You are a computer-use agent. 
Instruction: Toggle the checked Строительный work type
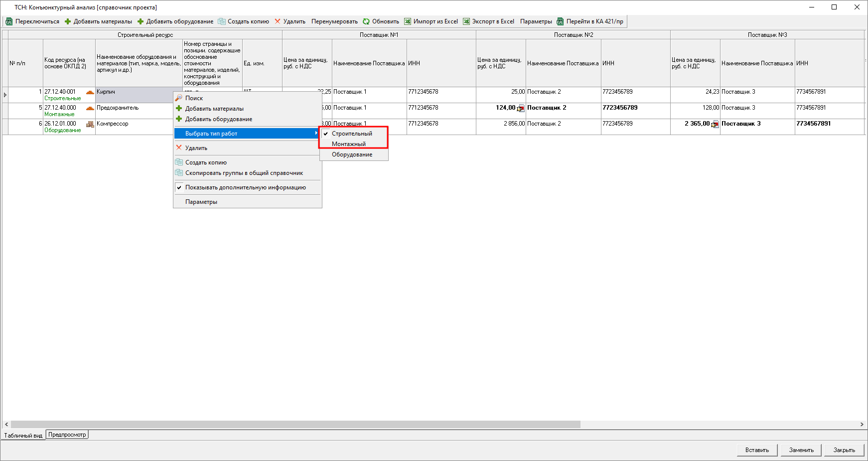coord(352,134)
